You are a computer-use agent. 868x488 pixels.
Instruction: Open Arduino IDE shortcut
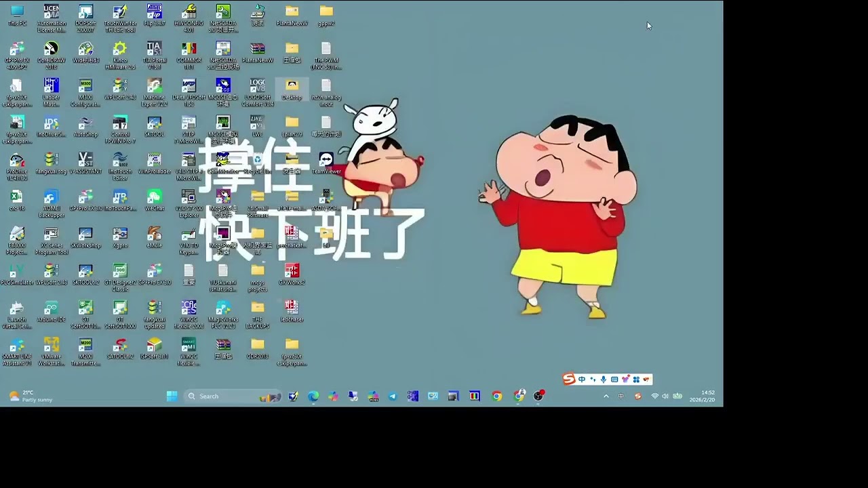coord(52,312)
